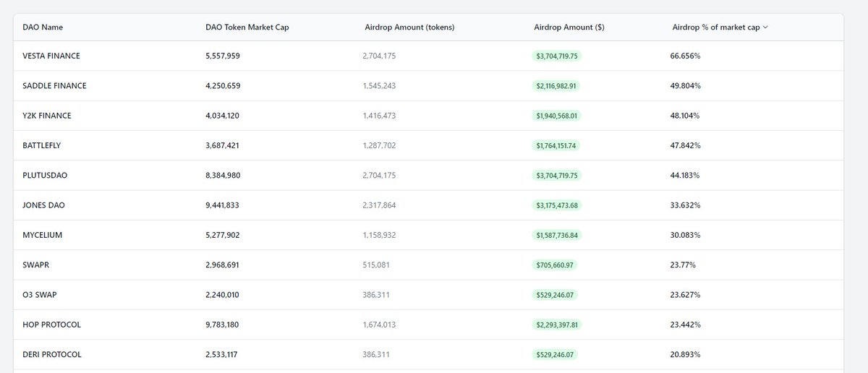Viewport: 868px width, 373px height.
Task: Click percentage 49.804%
Action: coord(686,86)
